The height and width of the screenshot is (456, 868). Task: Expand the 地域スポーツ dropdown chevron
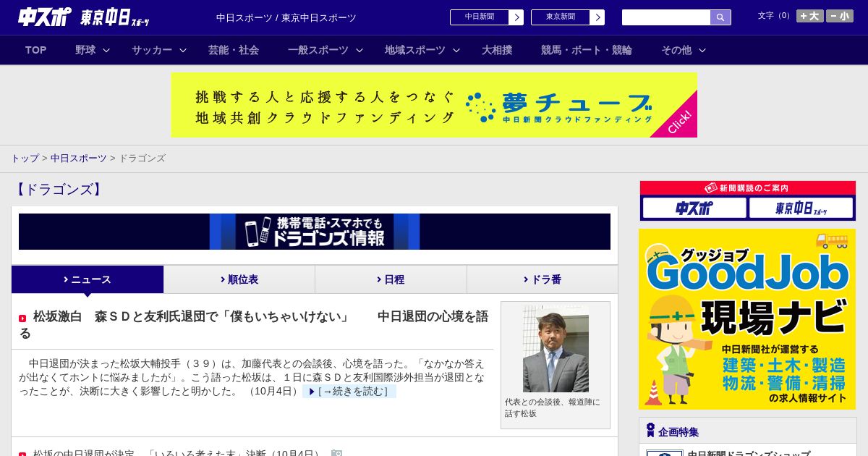pos(456,50)
